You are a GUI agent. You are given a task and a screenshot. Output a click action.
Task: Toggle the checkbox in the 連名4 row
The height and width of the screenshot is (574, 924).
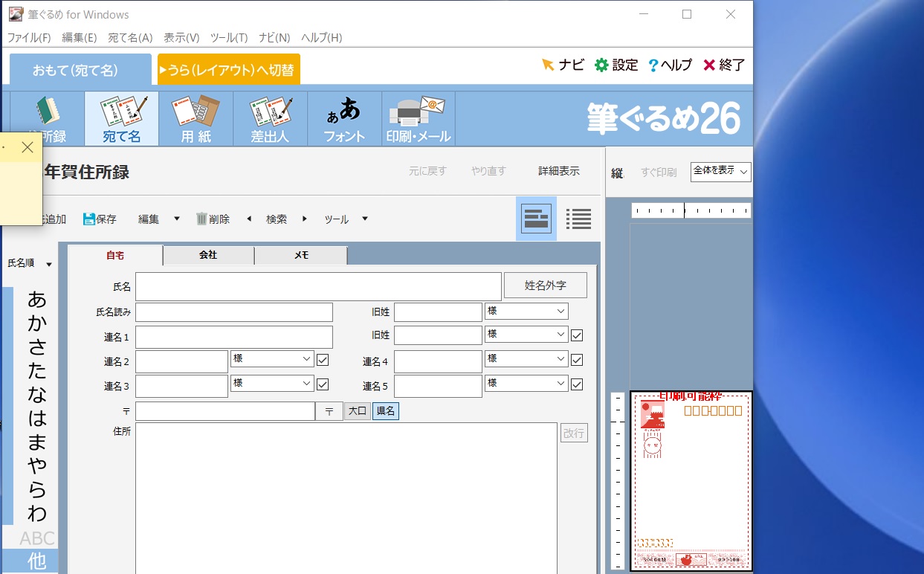coord(577,360)
